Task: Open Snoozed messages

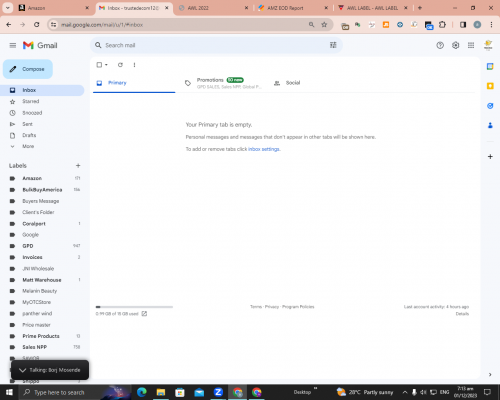Action: pyautogui.click(x=42, y=113)
